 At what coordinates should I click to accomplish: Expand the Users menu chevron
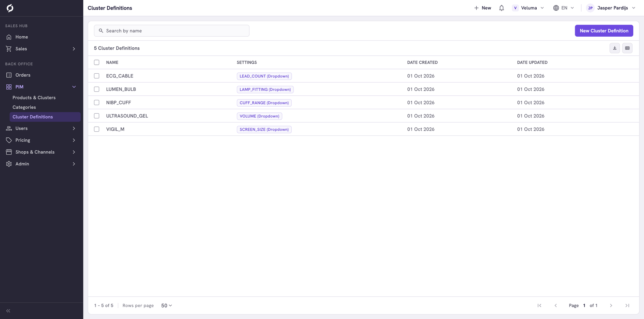click(74, 128)
